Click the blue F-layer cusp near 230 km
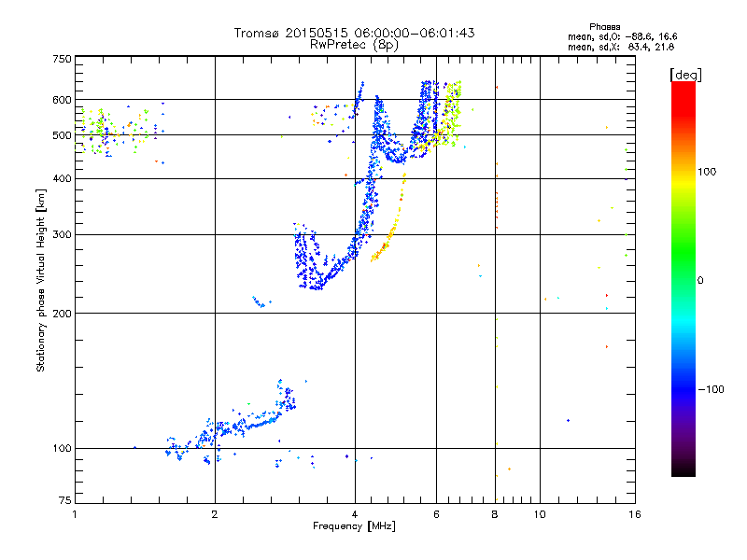 (x=317, y=286)
